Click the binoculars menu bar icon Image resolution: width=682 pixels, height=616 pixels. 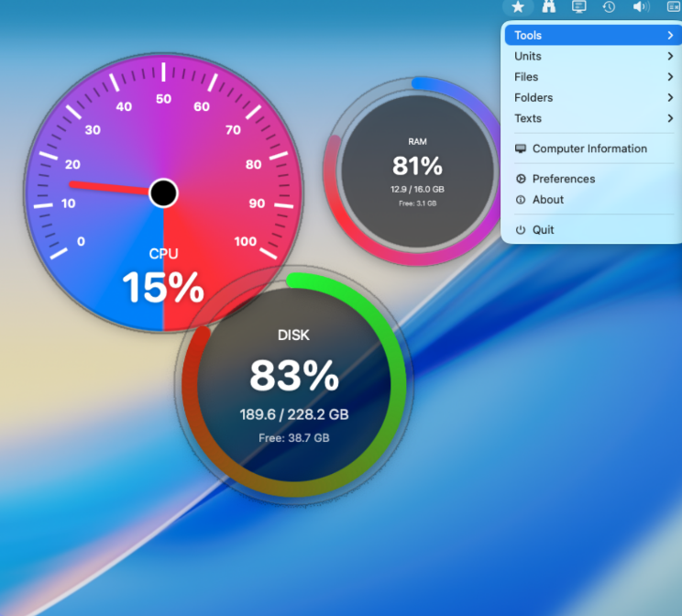coord(548,7)
